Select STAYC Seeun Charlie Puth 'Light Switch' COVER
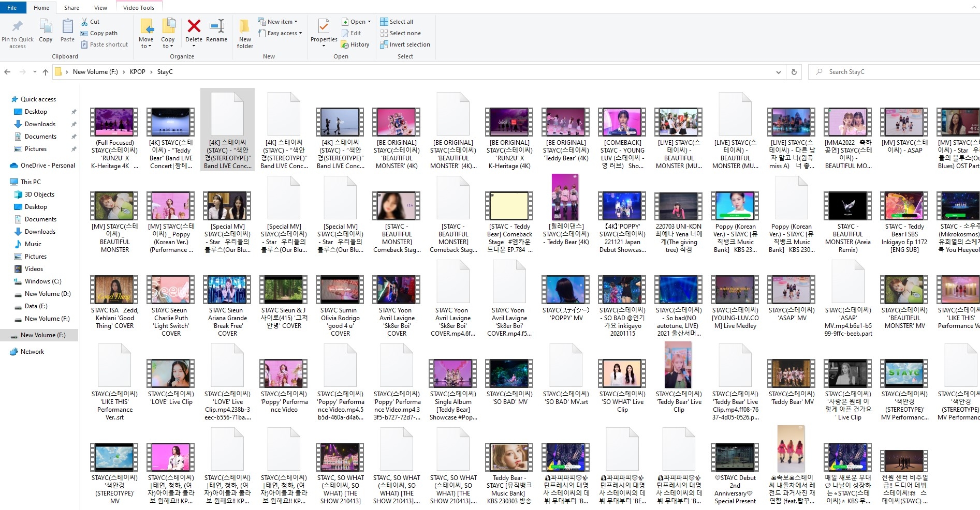This screenshot has height=510, width=980. [x=171, y=306]
